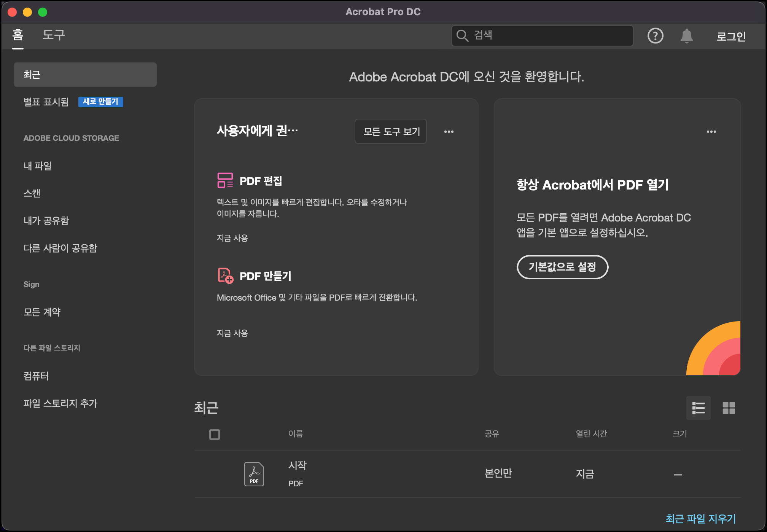Screen dimensions: 767x532
Task: Select the PDF 만들기 tool icon
Action: [224, 276]
